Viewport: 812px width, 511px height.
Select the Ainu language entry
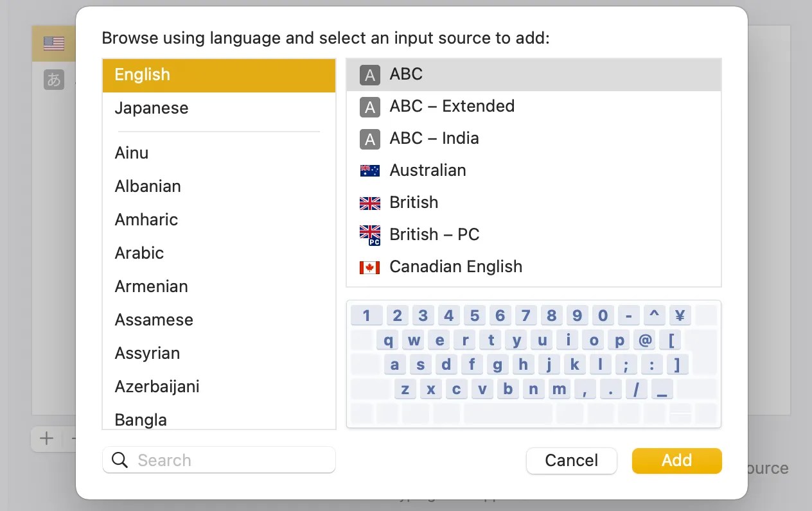pyautogui.click(x=131, y=153)
